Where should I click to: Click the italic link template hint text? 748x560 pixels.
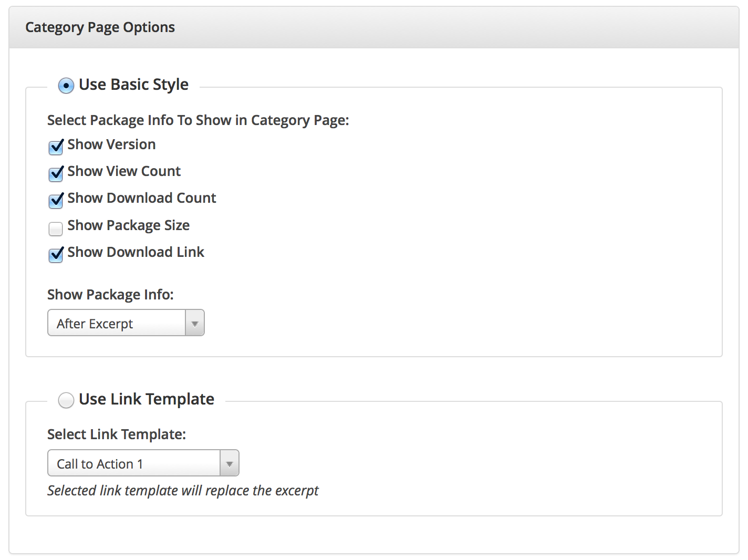coord(183,491)
